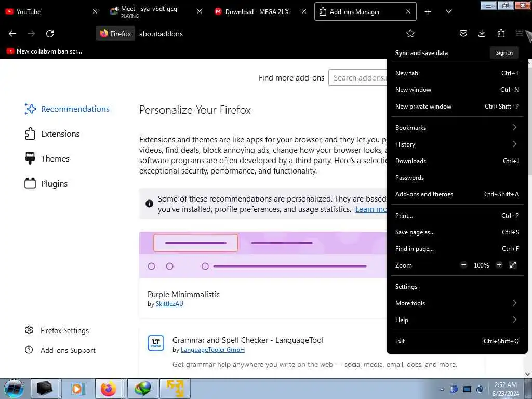This screenshot has width=532, height=399.
Task: Open the Extensions category in sidebar
Action: pos(52,134)
